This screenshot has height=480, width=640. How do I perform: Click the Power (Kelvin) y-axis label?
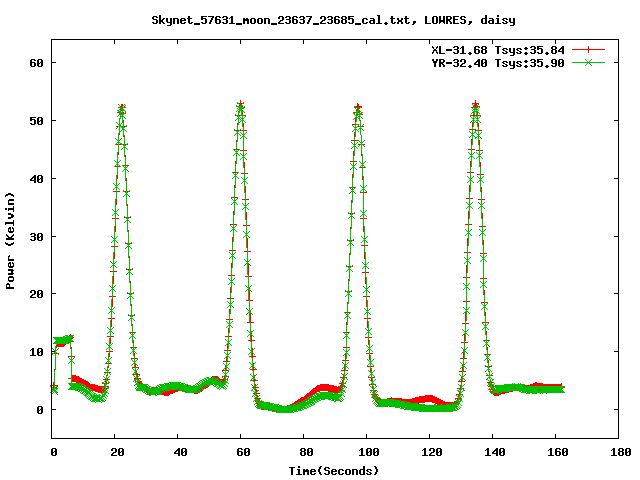point(10,241)
